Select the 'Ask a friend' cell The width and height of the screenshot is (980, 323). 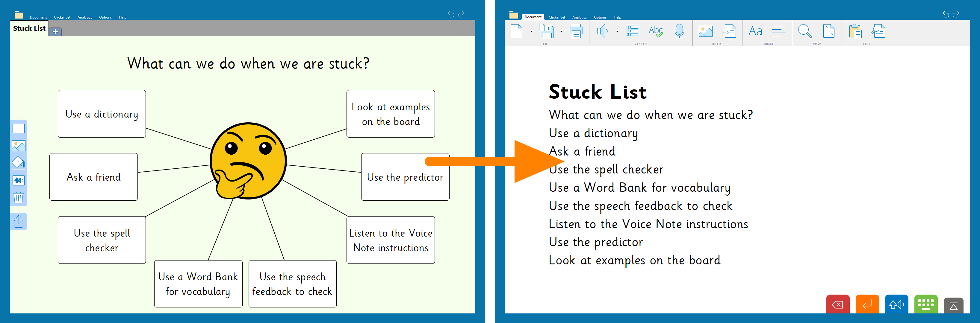coord(93,177)
